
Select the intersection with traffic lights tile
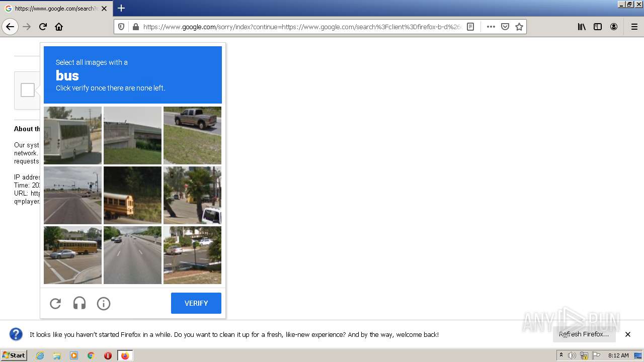pyautogui.click(x=72, y=195)
